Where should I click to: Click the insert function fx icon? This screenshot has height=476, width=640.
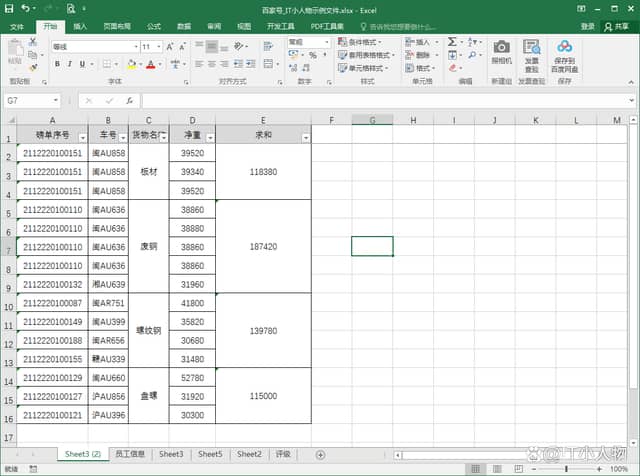[x=129, y=101]
